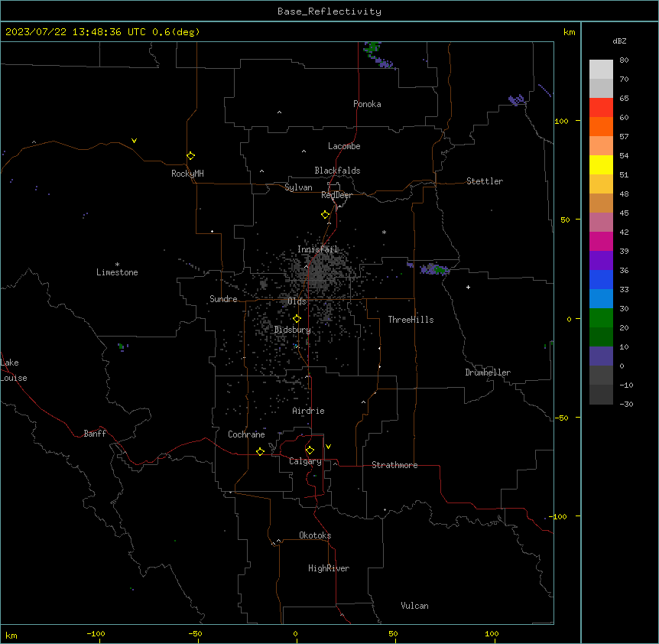This screenshot has height=644, width=659.
Task: Click the white asterisk above the Limestone label
Action: [117, 265]
